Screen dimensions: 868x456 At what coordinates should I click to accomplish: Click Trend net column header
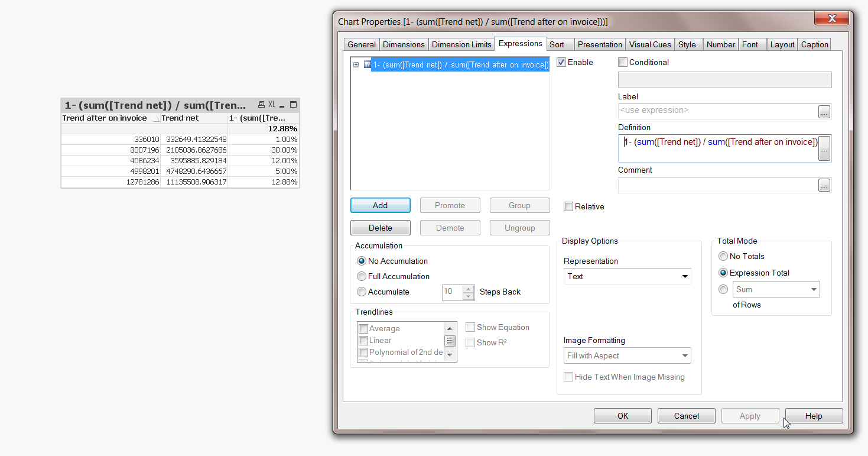click(194, 118)
